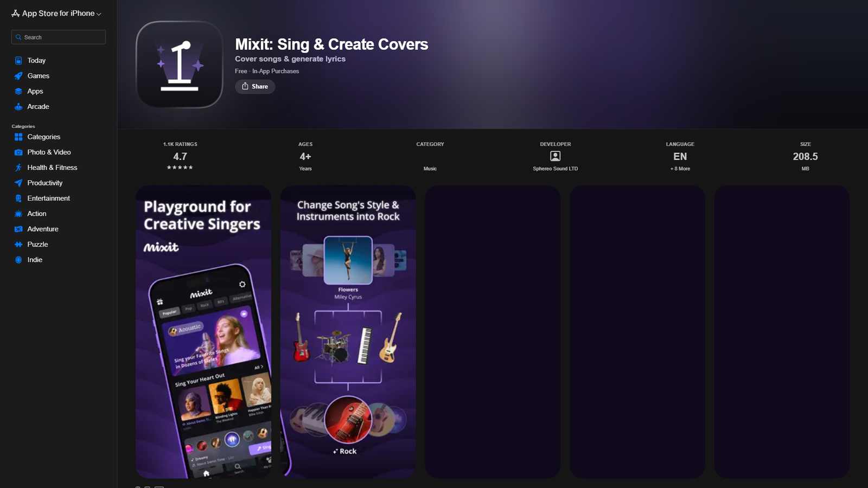Select the Puzzle category
The width and height of the screenshot is (868, 488).
pos(38,245)
